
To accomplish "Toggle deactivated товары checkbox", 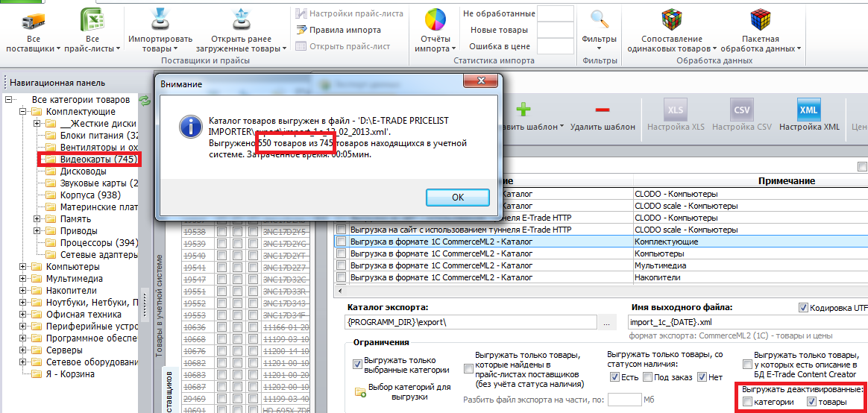I will 812,402.
